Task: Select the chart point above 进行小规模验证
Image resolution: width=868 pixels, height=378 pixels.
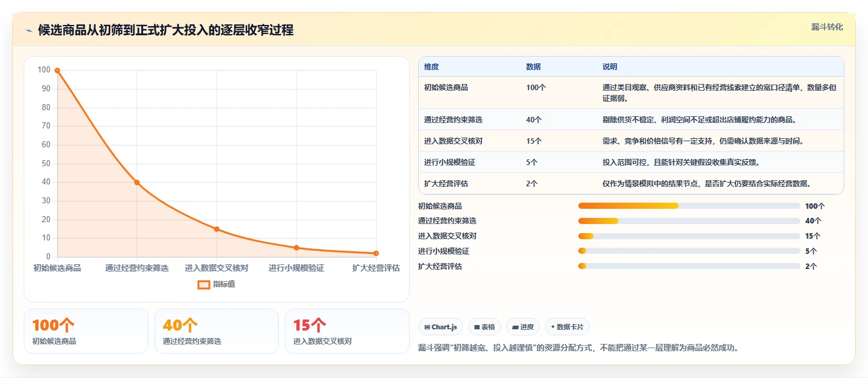Action: [296, 248]
